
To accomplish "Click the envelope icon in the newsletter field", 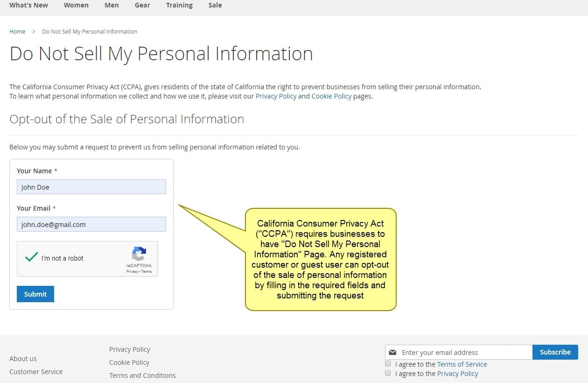I will (x=393, y=352).
